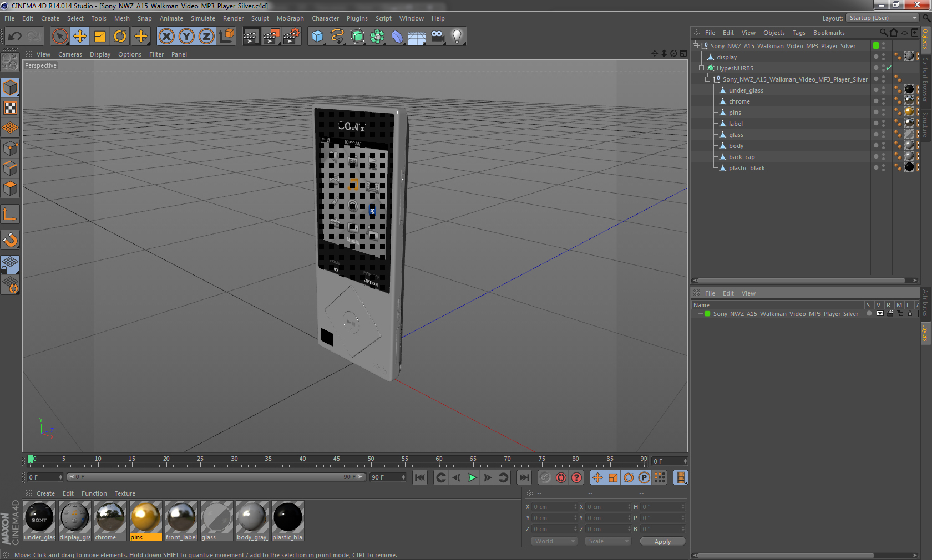The image size is (932, 560).
Task: Open Edit Render Settings icon
Action: click(x=292, y=37)
